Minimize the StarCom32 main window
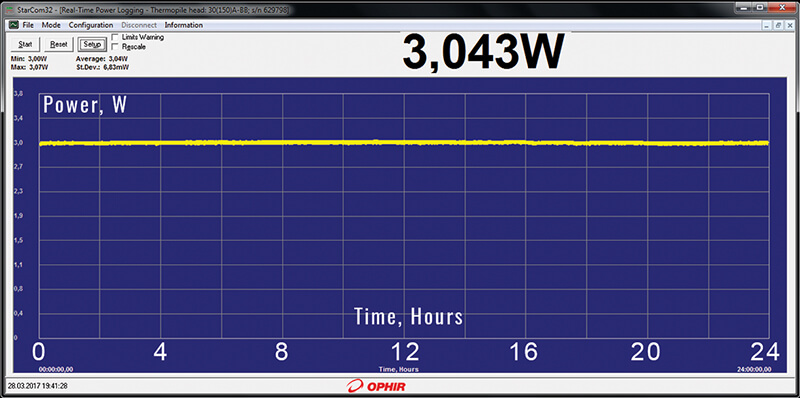The width and height of the screenshot is (800, 398). 744,7
